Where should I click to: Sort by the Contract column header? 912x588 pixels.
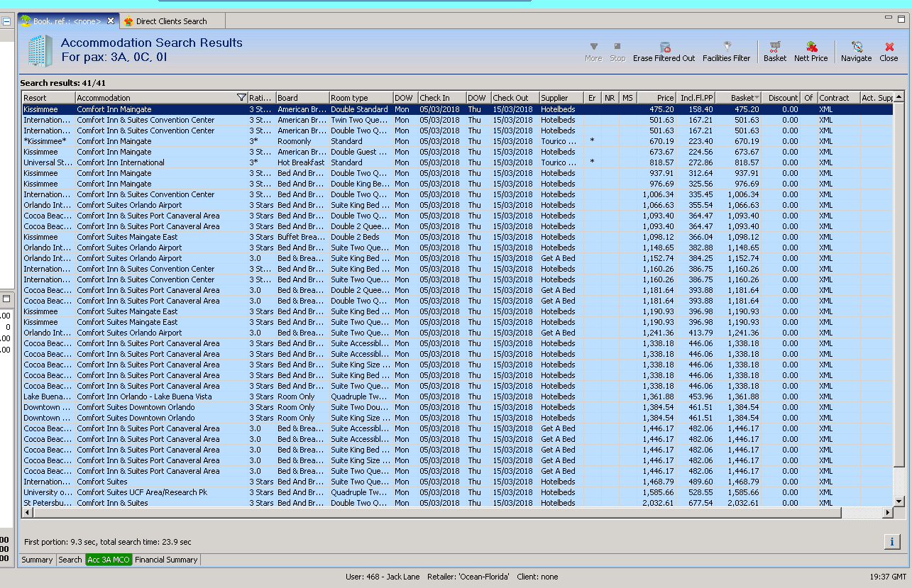click(x=838, y=98)
